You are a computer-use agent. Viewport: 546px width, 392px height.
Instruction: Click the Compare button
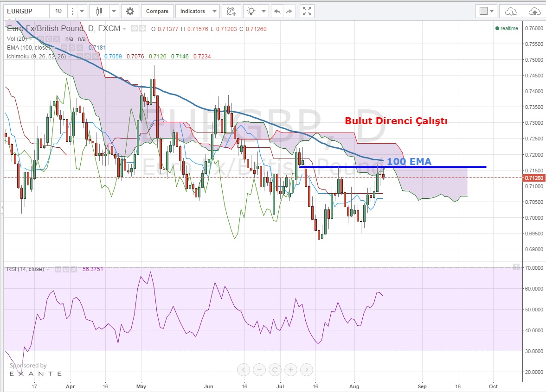(157, 11)
